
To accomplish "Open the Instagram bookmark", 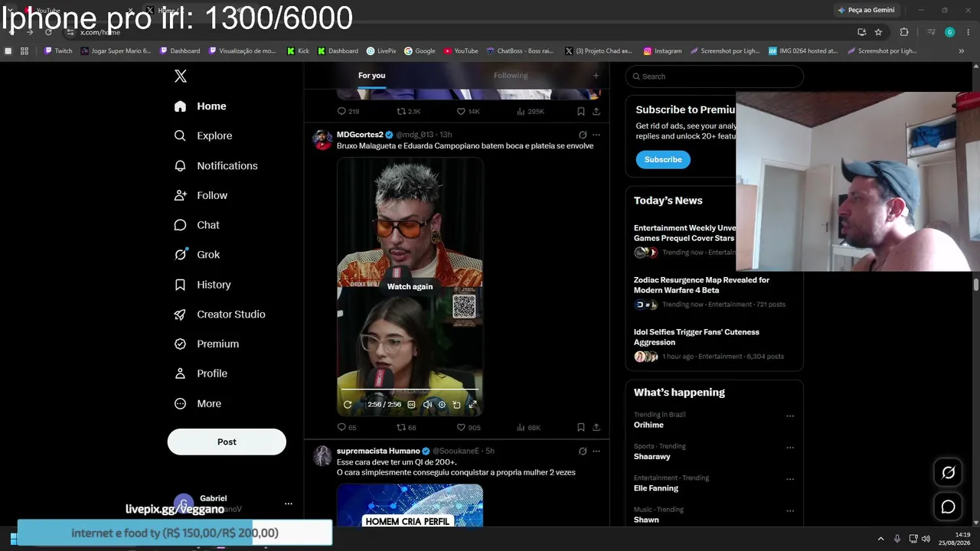I will coord(662,51).
